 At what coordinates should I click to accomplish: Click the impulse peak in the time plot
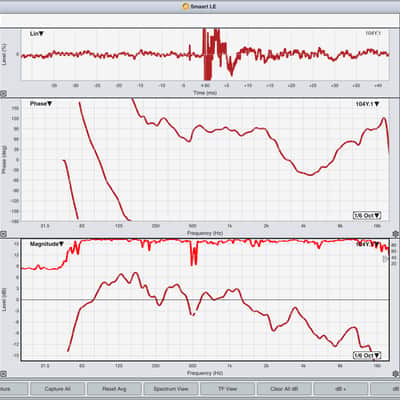[x=207, y=53]
